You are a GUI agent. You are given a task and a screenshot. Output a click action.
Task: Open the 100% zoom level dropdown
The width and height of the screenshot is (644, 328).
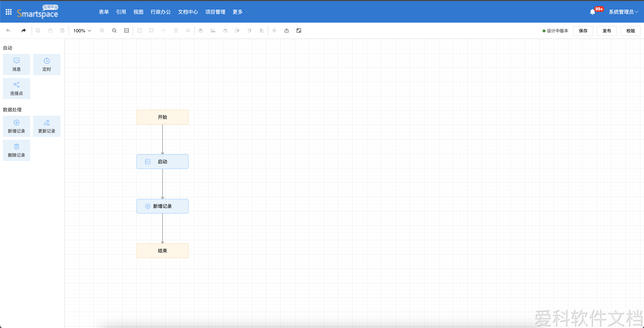pyautogui.click(x=82, y=31)
